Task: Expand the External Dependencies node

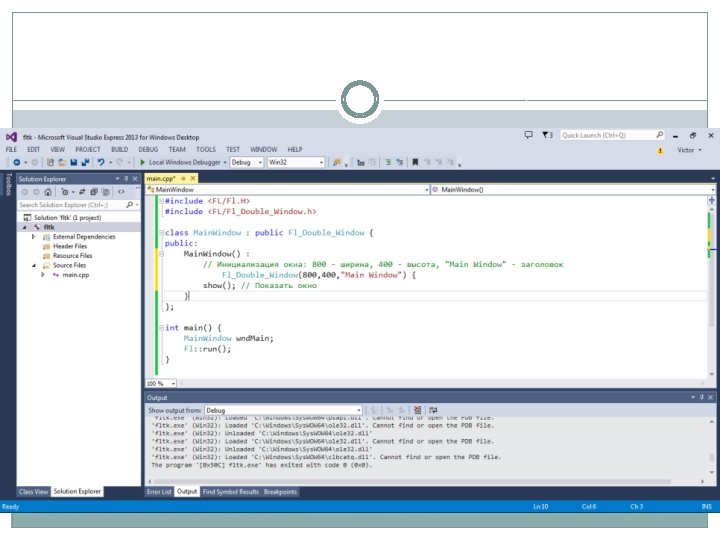Action: coord(34,237)
